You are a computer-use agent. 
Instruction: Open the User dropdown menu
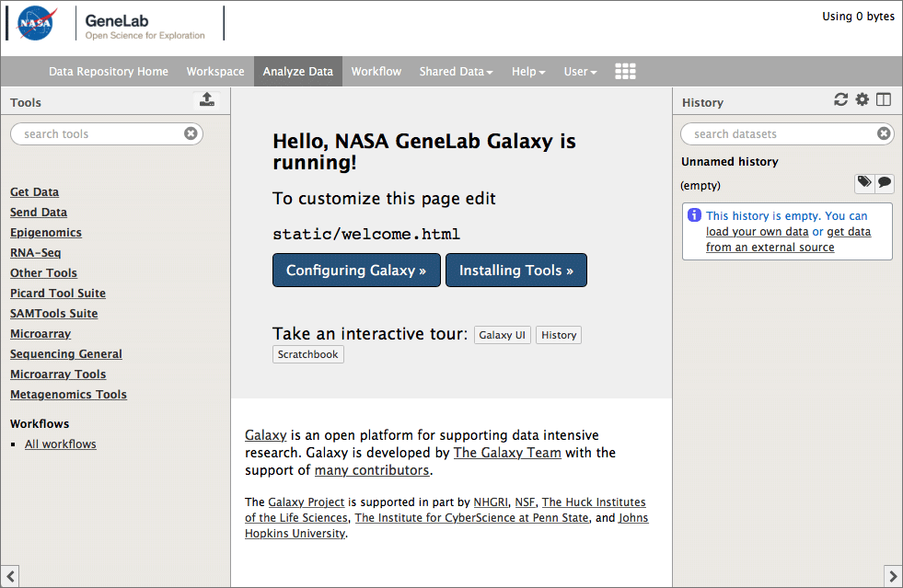coord(580,72)
